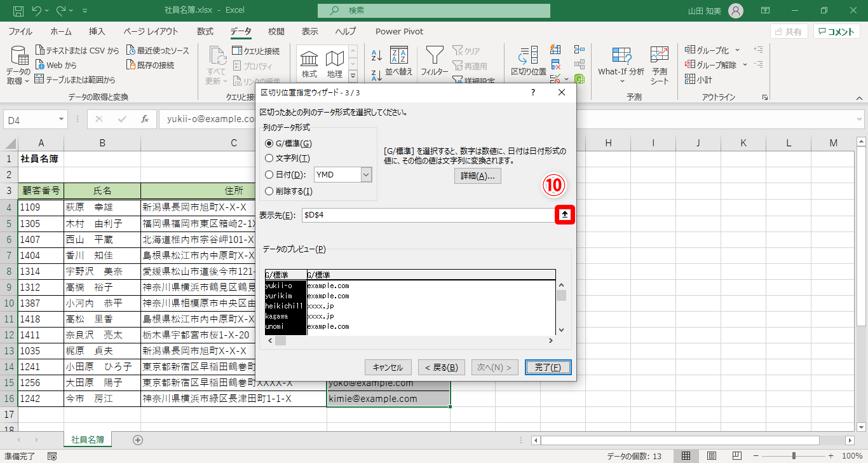This screenshot has width=868, height=463.
Task: Switch to Page Layout view in status bar
Action: pyautogui.click(x=712, y=455)
